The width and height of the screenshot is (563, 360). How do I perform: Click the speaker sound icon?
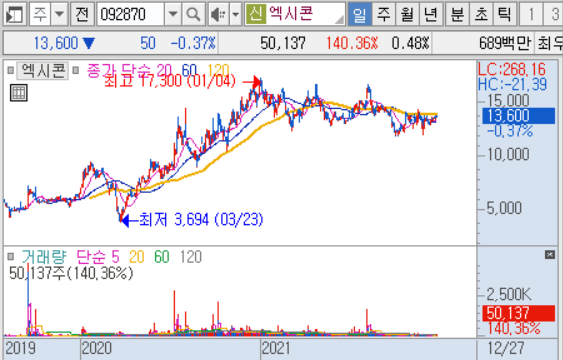click(218, 14)
